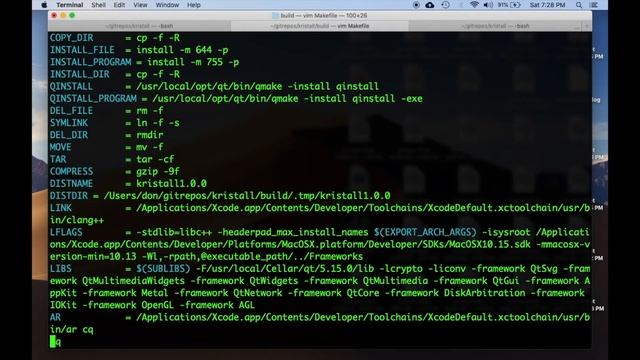Click the $(EXPORT_ARCH_ARGS) variable reference
Image resolution: width=640 pixels, height=360 pixels.
click(x=425, y=232)
